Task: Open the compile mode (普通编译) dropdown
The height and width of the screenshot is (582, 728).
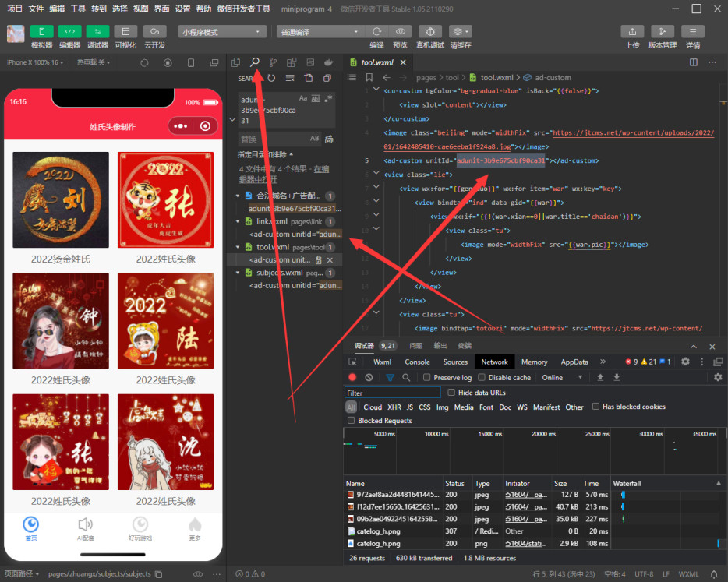Action: (x=320, y=32)
